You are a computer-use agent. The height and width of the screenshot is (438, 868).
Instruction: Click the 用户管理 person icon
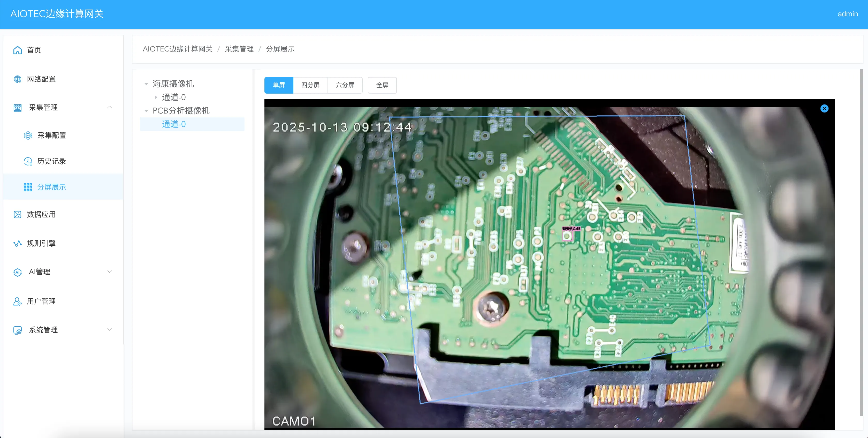tap(18, 301)
